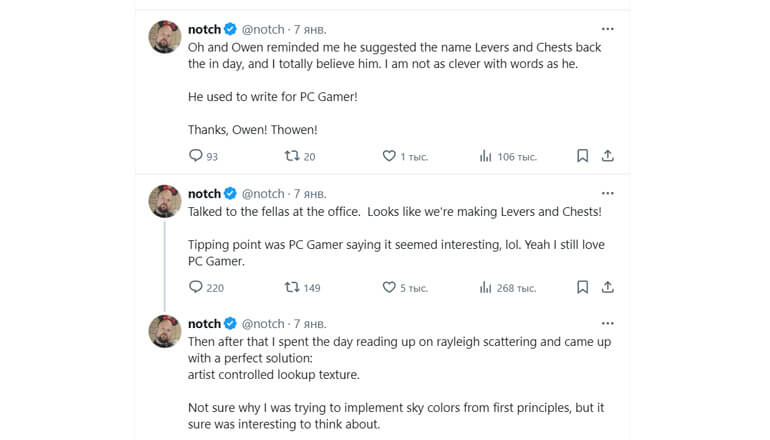Open the date link on the first tweet
The image size is (770, 440).
(310, 30)
